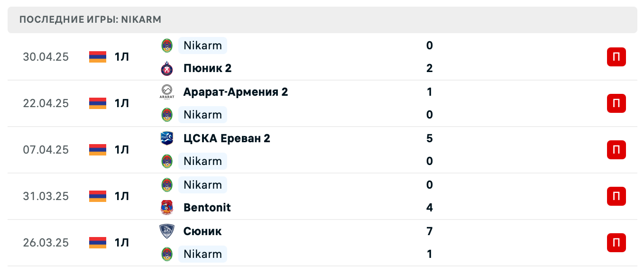Click the П badge on the ЦСКА Ереван 2 row

616,149
